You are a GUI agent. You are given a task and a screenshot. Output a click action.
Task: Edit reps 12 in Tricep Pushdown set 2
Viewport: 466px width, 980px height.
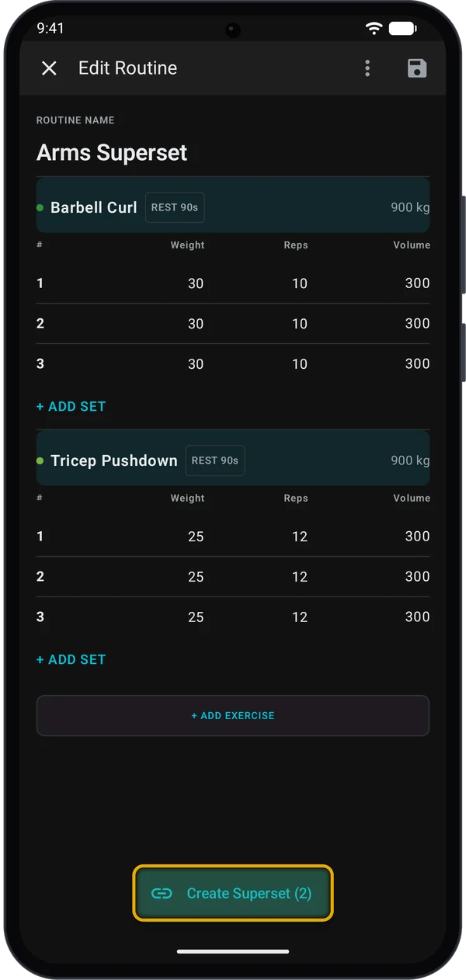coord(300,577)
